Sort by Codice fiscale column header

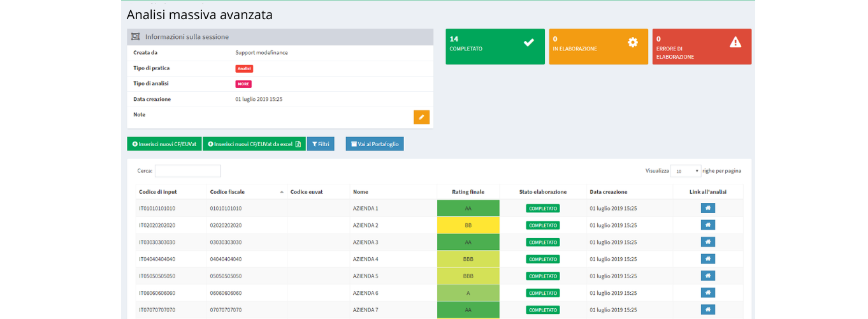coord(247,191)
